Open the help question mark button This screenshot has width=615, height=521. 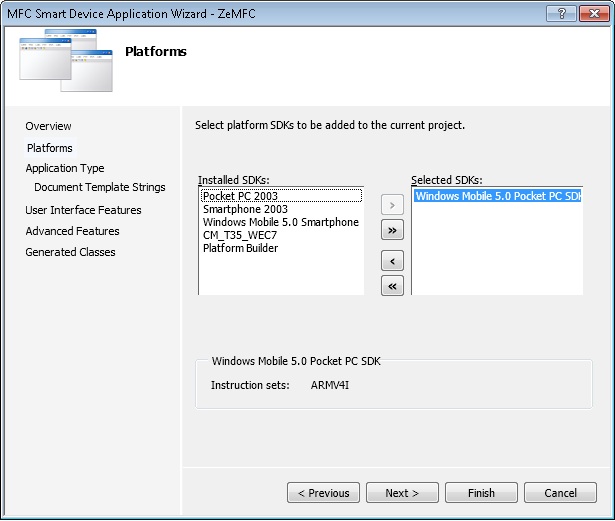point(561,14)
